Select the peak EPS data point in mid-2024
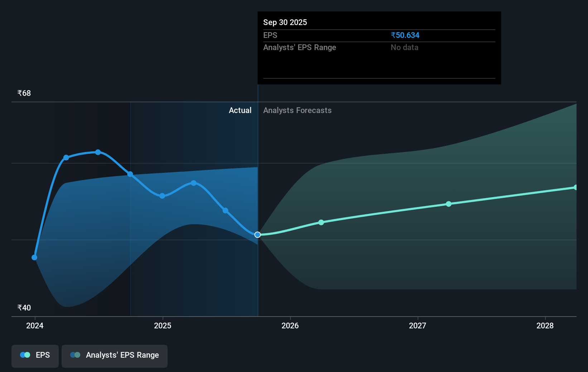Viewport: 588px width, 372px height. click(x=98, y=152)
